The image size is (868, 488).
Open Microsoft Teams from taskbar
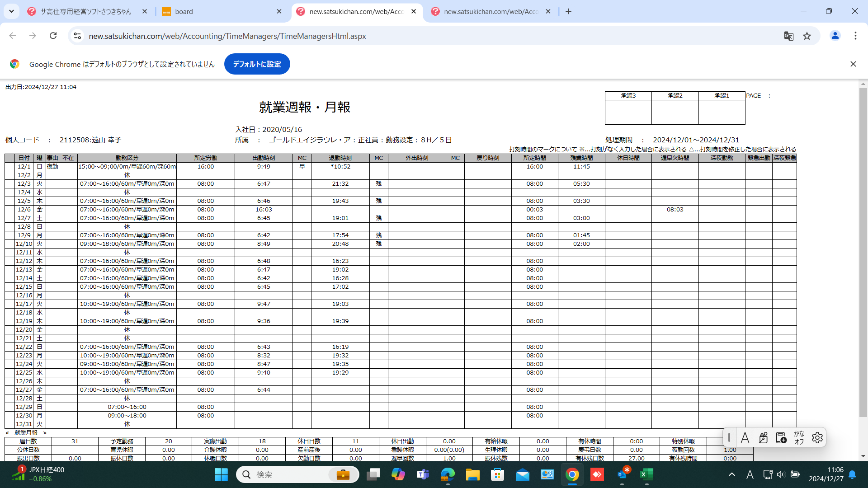[423, 474]
